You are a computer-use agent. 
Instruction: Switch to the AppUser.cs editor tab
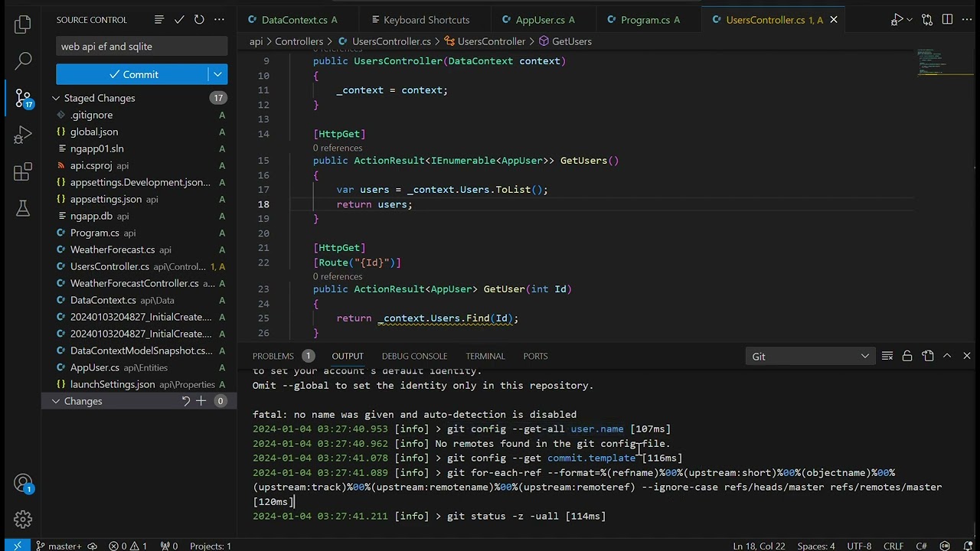click(x=538, y=20)
